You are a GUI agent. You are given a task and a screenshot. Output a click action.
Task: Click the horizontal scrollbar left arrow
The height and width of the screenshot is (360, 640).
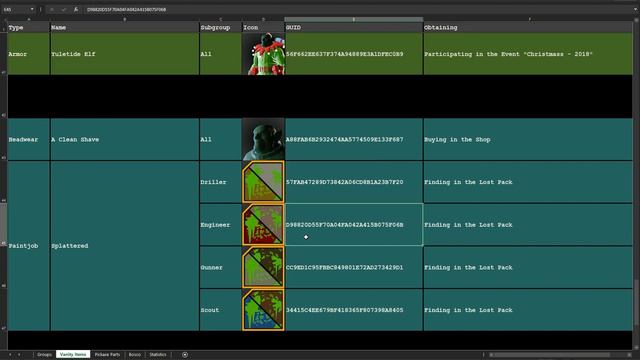point(491,355)
